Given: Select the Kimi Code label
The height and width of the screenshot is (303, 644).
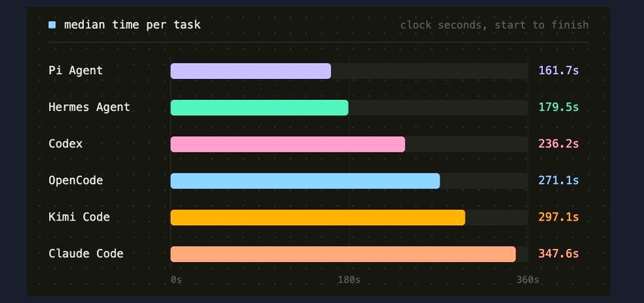Looking at the screenshot, I should point(79,217).
